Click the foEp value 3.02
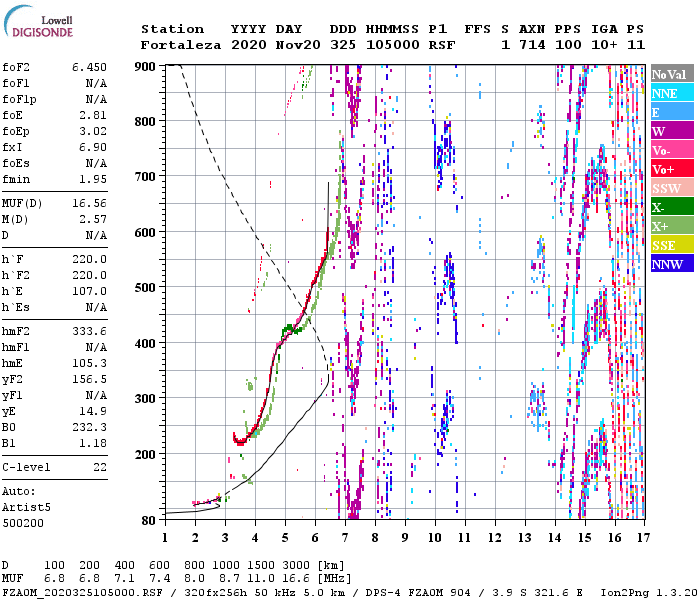The image size is (700, 600). pyautogui.click(x=93, y=131)
